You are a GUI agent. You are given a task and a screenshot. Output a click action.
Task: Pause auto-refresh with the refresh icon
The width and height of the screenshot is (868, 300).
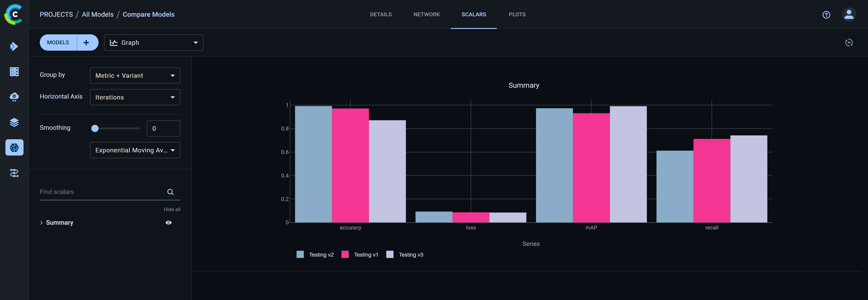(x=849, y=43)
